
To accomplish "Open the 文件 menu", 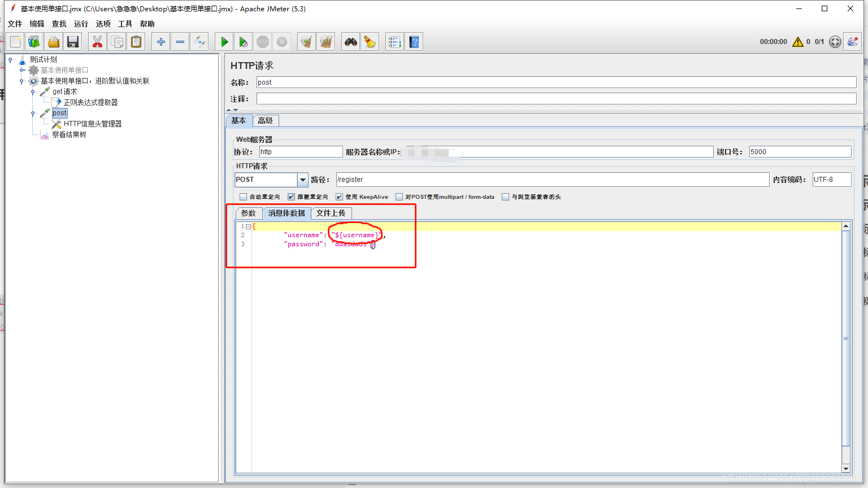I will [15, 24].
